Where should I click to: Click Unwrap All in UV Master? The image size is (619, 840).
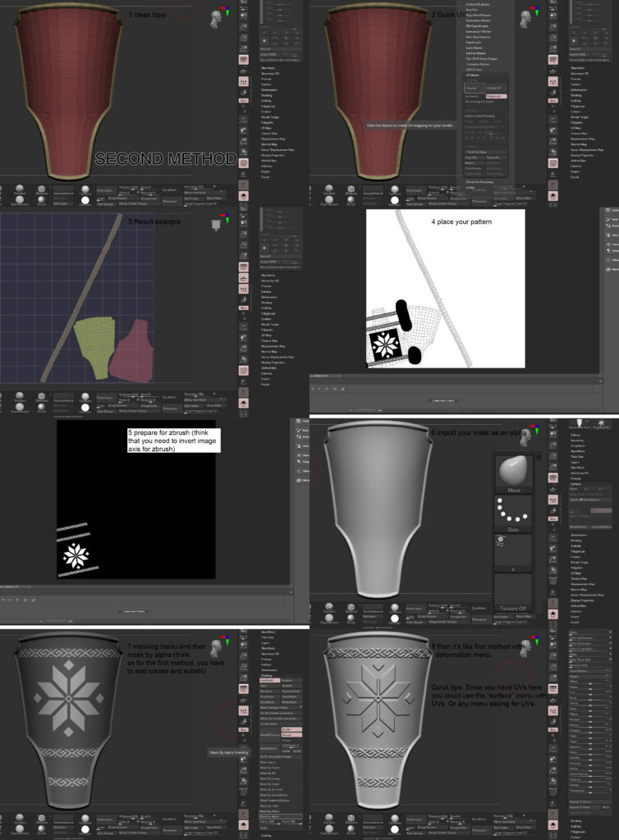point(495,89)
